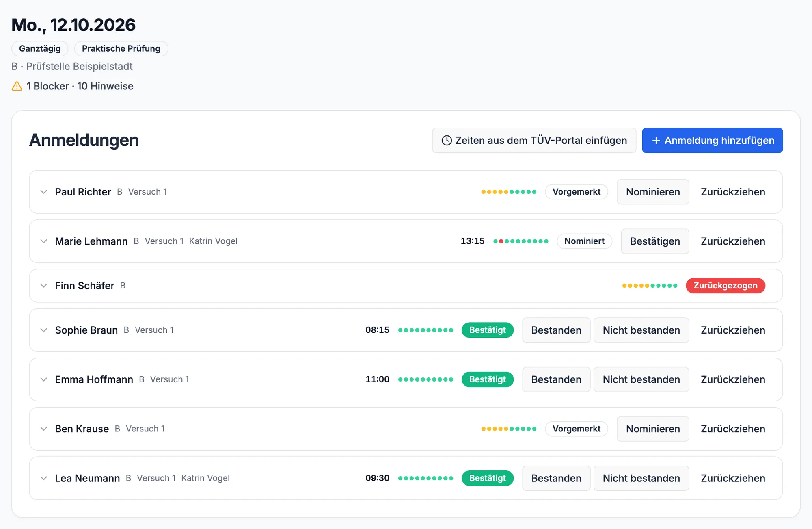
Task: Click the 09:30 time for Lea Neumann
Action: point(377,478)
